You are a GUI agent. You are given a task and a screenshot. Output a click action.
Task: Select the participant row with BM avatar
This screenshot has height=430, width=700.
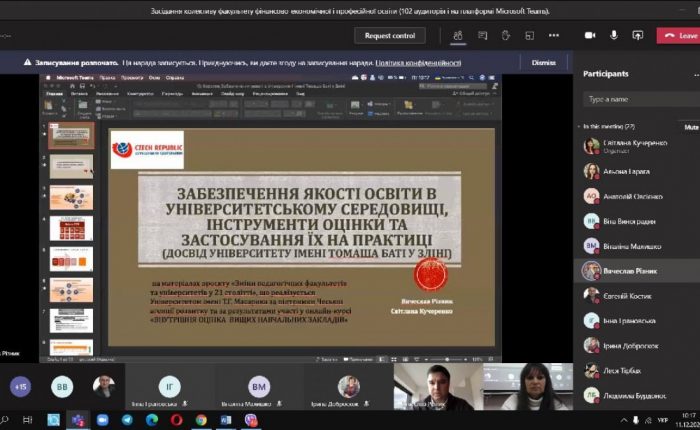click(x=637, y=246)
